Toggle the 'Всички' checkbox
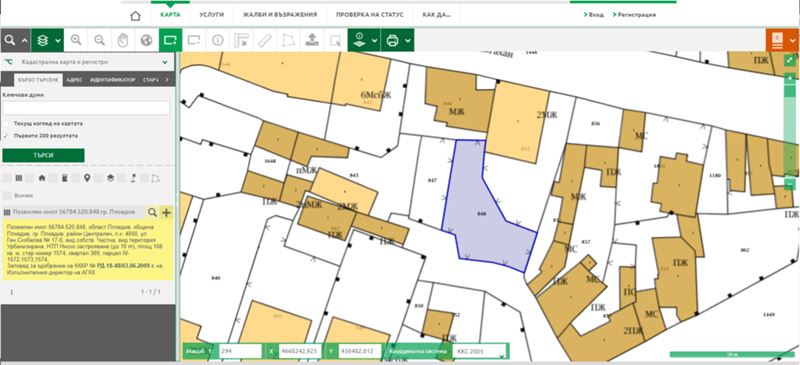 (7, 196)
